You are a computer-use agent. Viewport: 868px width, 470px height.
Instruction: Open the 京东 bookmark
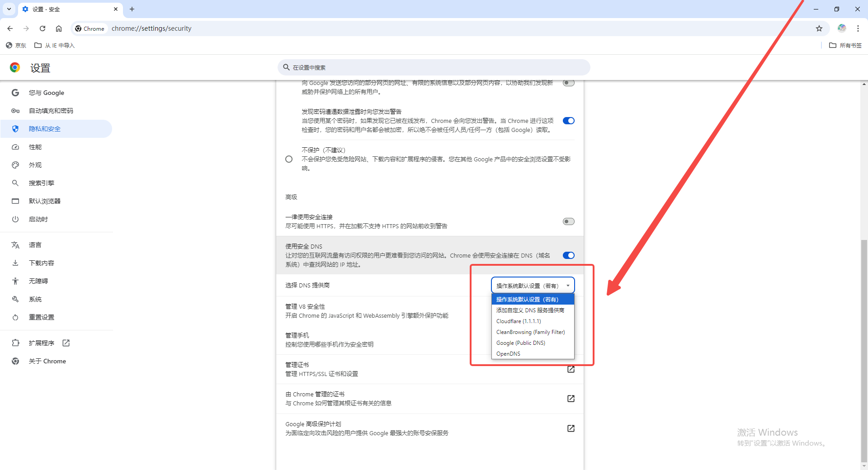pos(16,45)
